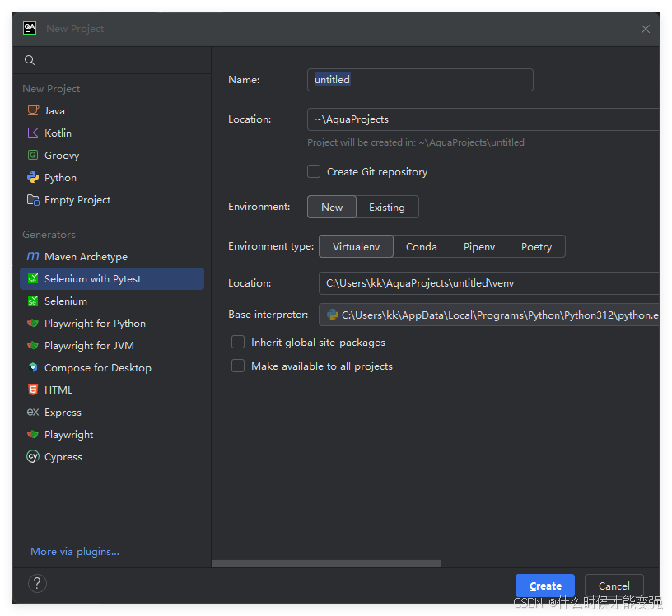Open More via plugins link

tap(75, 551)
